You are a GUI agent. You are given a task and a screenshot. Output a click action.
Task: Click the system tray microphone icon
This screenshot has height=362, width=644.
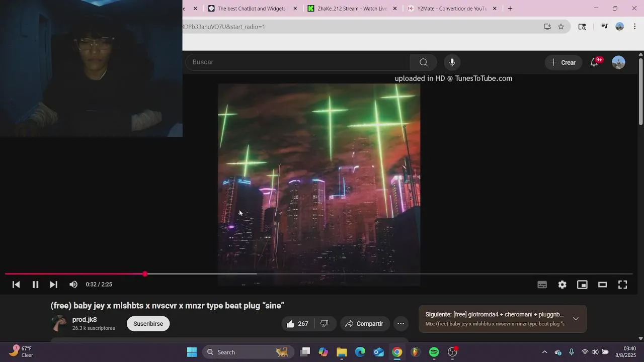(x=572, y=352)
